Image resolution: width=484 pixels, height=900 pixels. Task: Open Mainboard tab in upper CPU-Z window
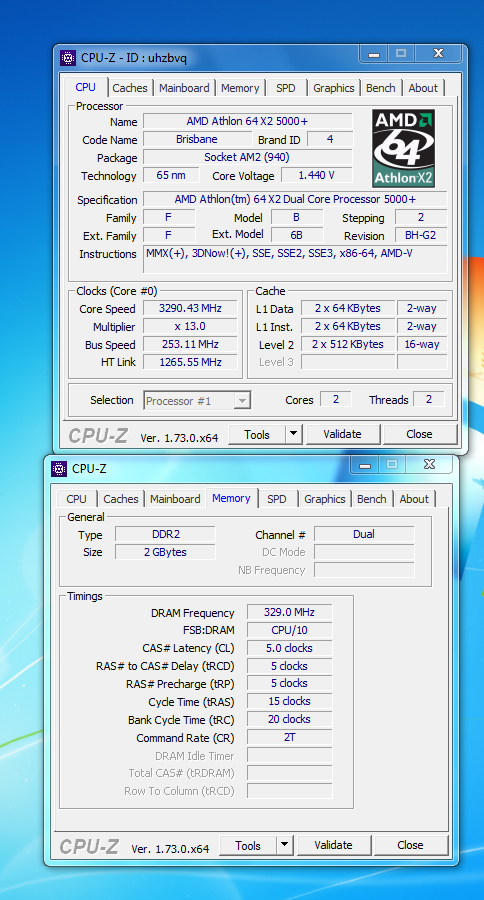click(184, 88)
